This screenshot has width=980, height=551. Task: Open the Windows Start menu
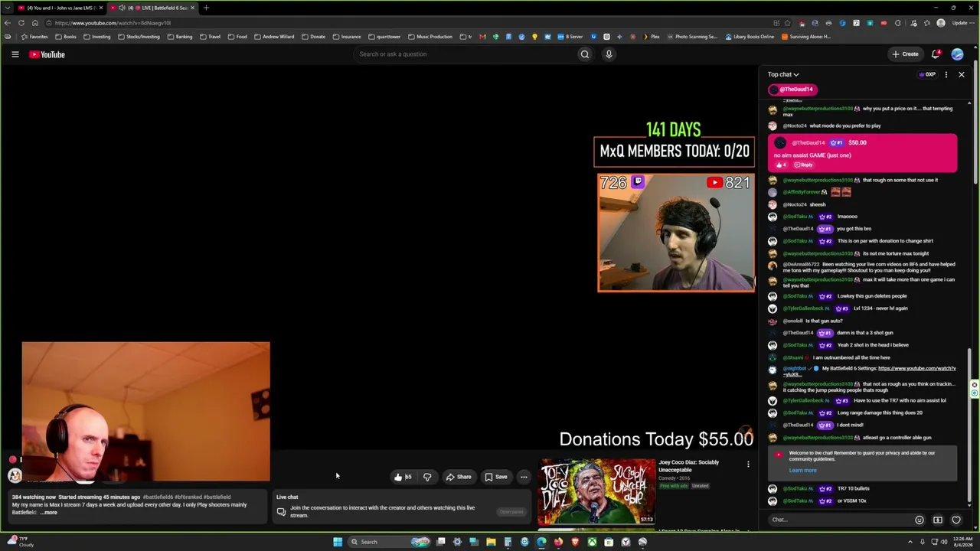point(338,542)
